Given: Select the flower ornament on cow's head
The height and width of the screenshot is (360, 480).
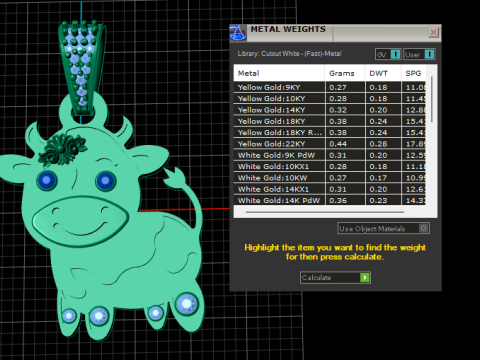Looking at the screenshot, I should coord(63,149).
